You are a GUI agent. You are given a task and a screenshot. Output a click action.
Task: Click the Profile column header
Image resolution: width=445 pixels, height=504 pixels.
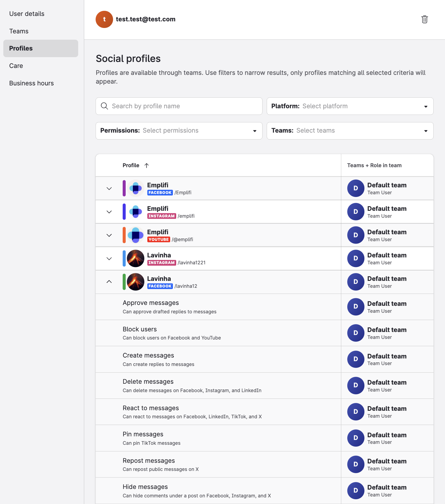point(131,165)
